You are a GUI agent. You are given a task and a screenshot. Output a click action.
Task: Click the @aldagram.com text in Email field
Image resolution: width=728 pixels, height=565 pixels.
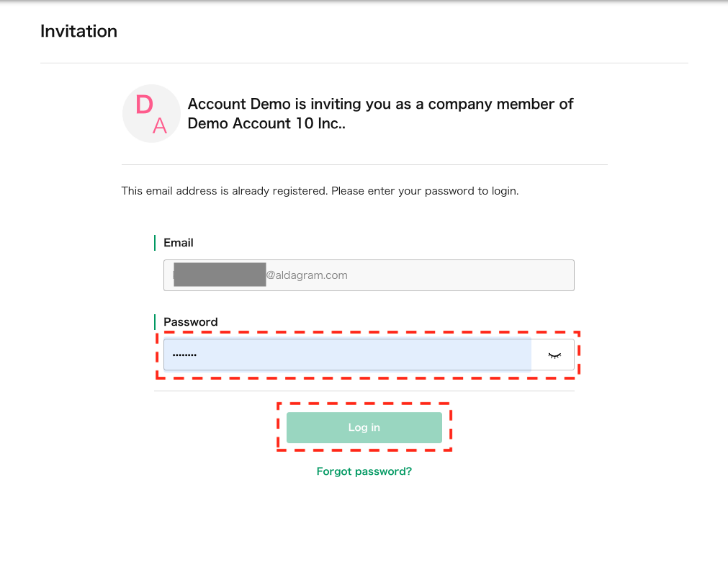point(307,275)
